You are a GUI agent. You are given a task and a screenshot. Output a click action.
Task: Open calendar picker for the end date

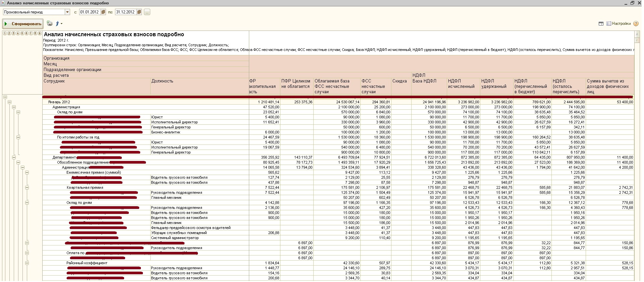click(x=139, y=12)
